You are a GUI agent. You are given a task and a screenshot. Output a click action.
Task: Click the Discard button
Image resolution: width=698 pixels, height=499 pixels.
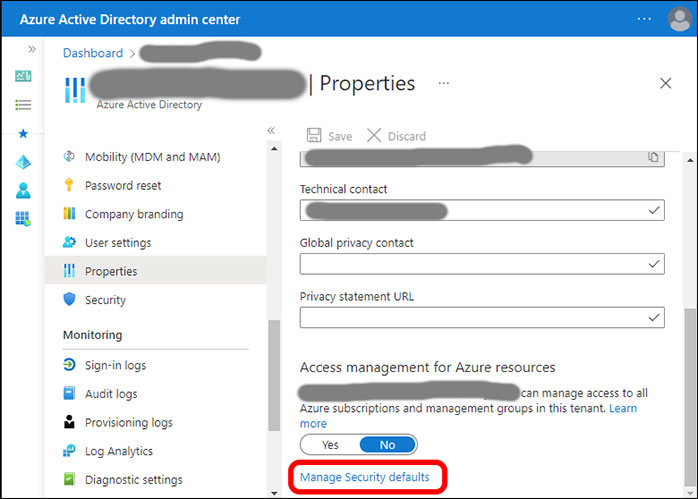point(396,136)
